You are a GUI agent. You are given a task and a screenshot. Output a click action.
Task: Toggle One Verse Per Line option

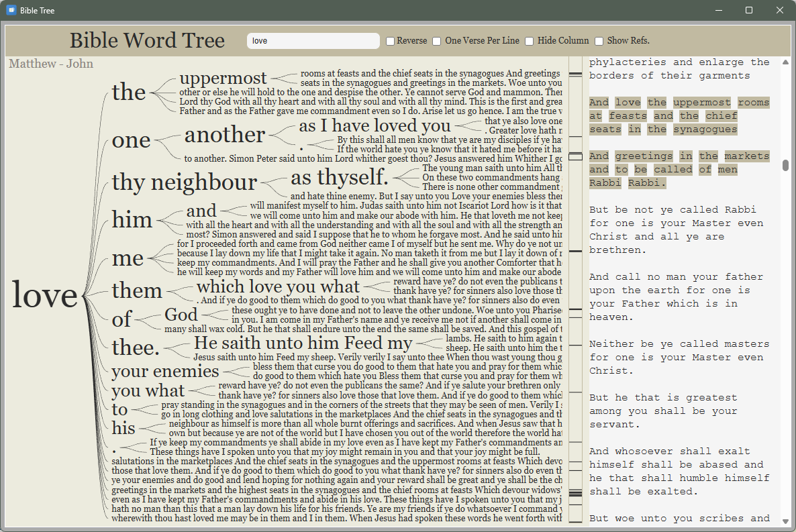coord(437,41)
